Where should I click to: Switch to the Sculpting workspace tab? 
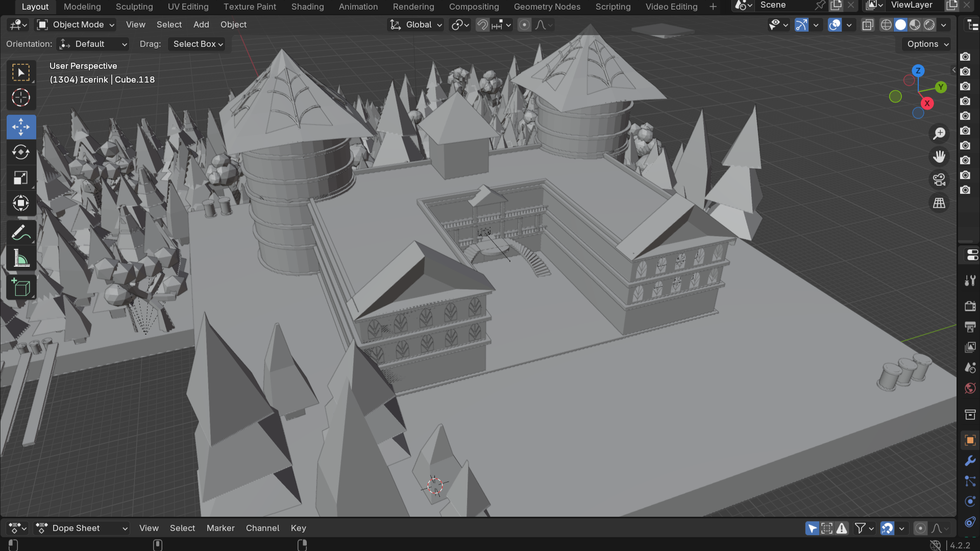tap(134, 7)
